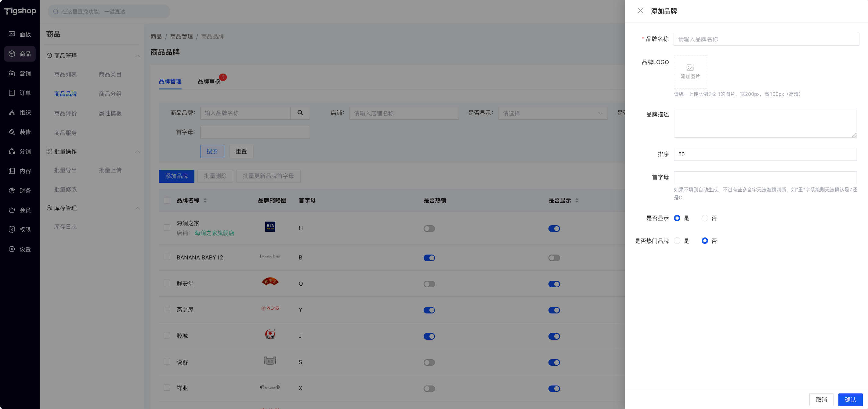Click the 说客 brand thumbnail
The height and width of the screenshot is (409, 868).
point(270,360)
